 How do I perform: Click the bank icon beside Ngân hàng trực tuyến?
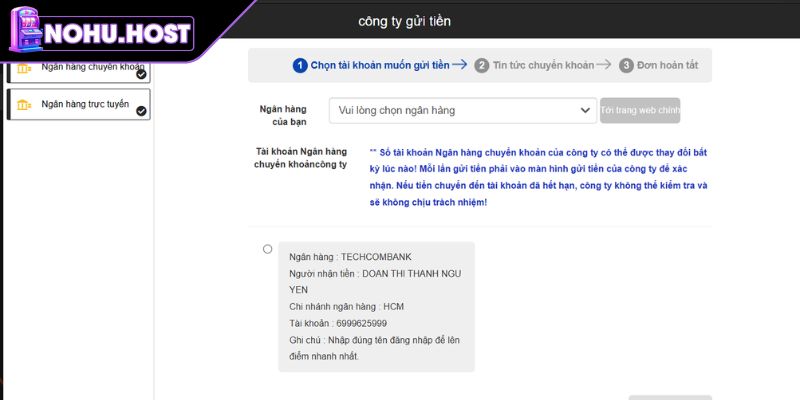(24, 104)
